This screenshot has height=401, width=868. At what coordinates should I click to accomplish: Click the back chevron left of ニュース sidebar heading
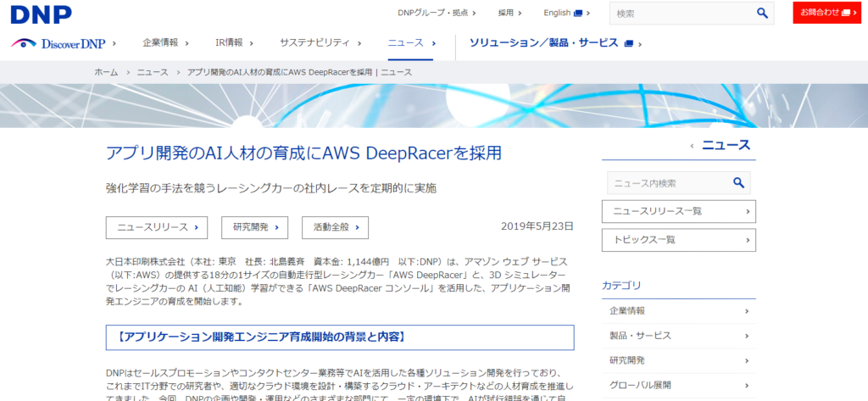692,146
